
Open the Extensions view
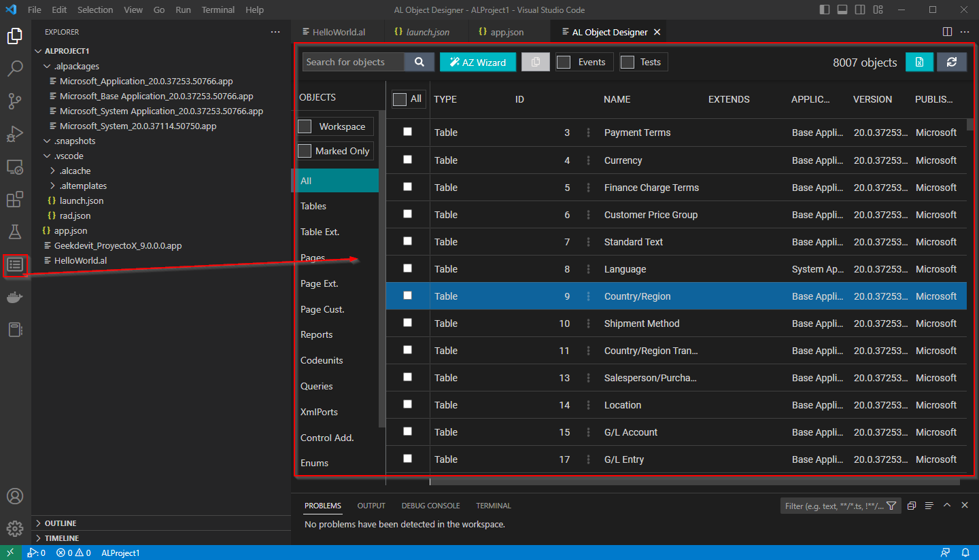point(15,199)
